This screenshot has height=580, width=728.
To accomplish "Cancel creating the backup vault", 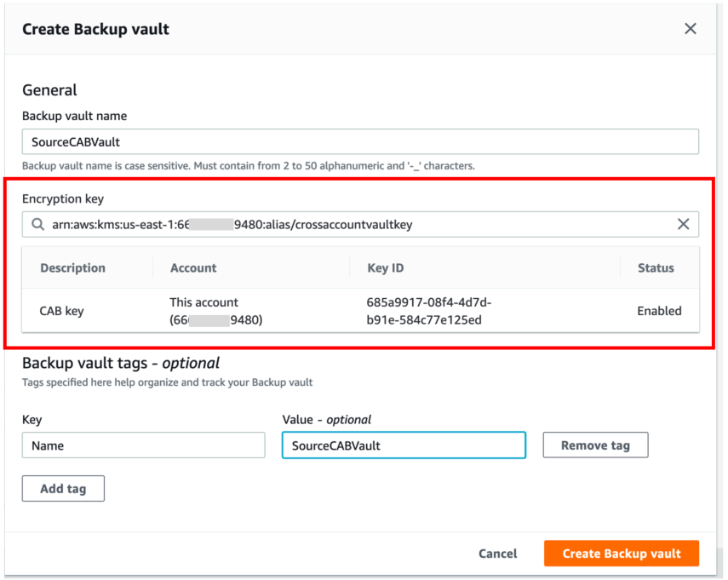I will (x=497, y=553).
